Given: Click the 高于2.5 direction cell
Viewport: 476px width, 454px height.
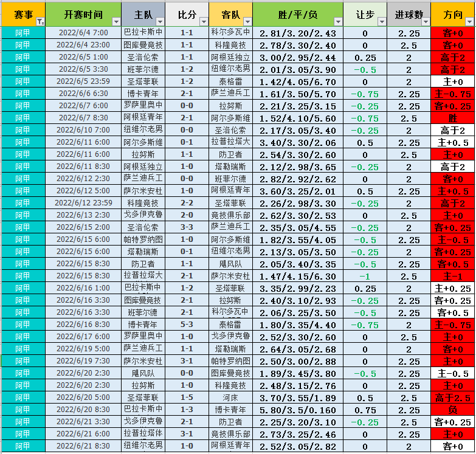Looking at the screenshot, I should [x=453, y=397].
